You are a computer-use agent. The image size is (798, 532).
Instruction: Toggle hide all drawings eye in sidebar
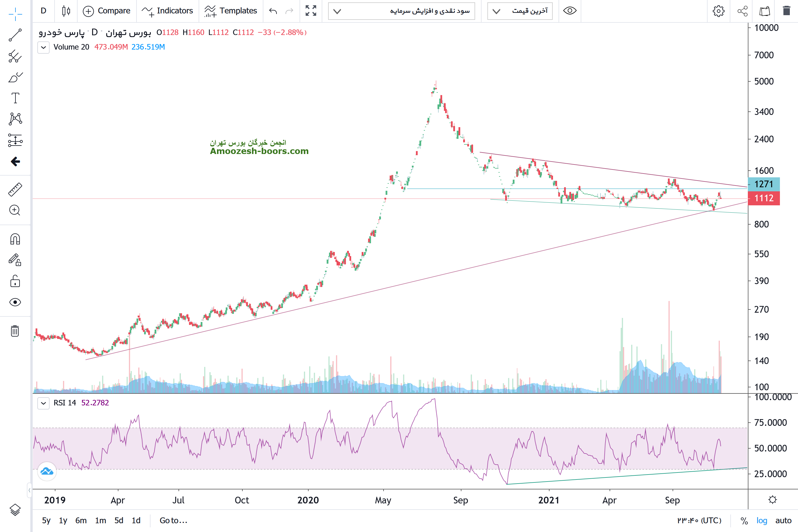point(15,302)
